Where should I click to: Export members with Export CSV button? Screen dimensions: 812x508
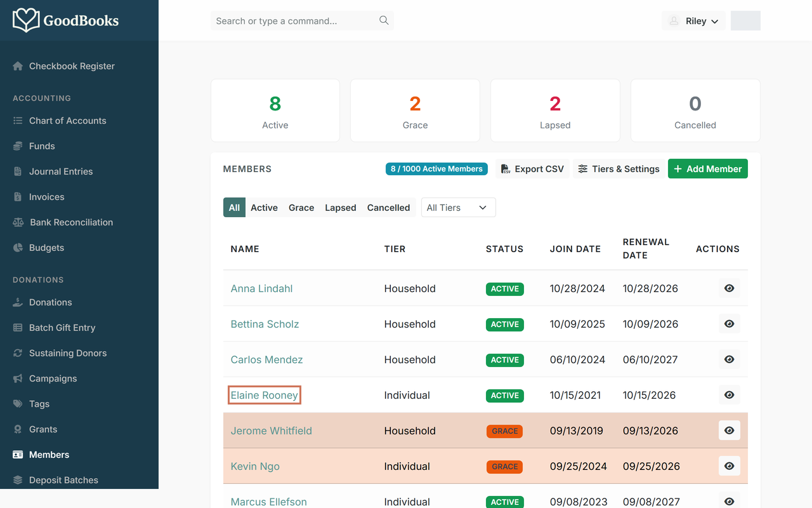pyautogui.click(x=532, y=169)
